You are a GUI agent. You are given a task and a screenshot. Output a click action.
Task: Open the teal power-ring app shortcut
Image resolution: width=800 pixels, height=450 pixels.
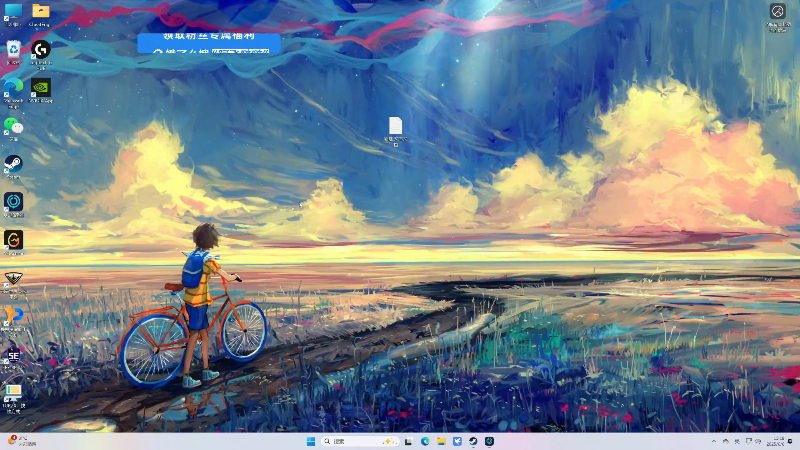point(13,205)
